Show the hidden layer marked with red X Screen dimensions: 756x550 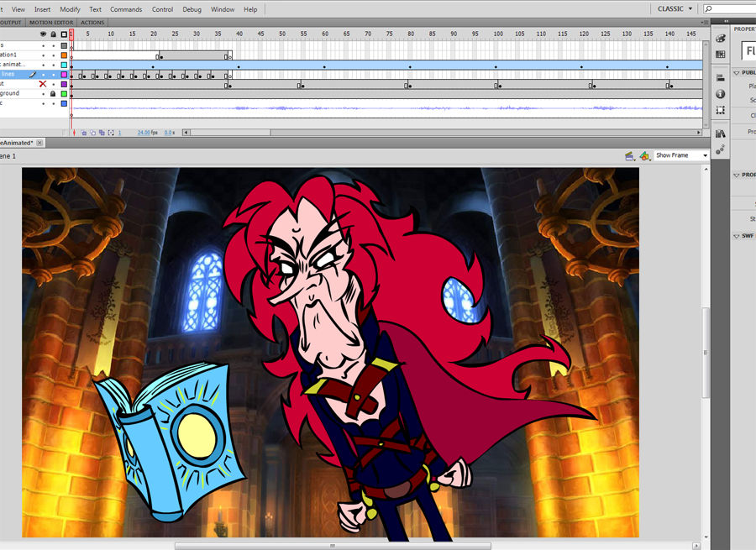tap(43, 84)
